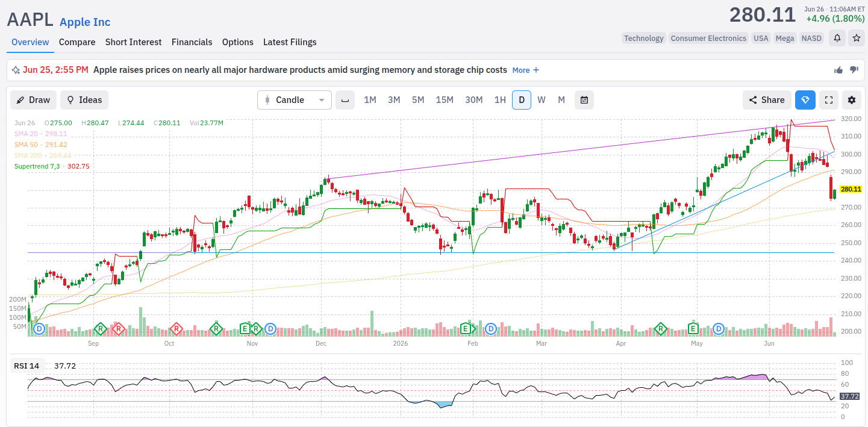868x427 pixels.
Task: Select the 5M timeframe
Action: pos(418,100)
